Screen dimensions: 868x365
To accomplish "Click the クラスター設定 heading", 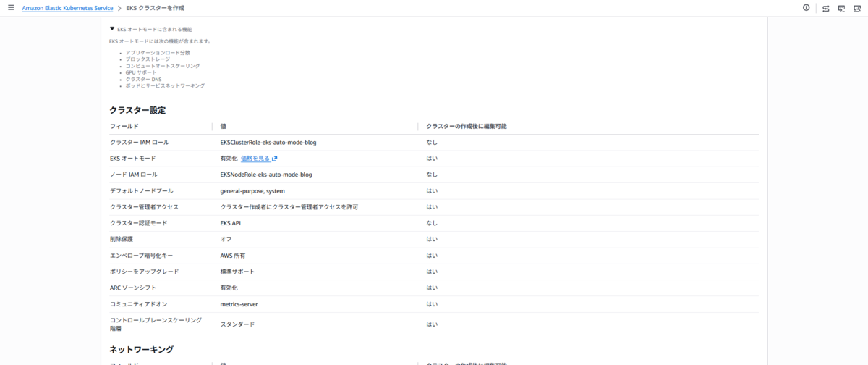I will [137, 110].
